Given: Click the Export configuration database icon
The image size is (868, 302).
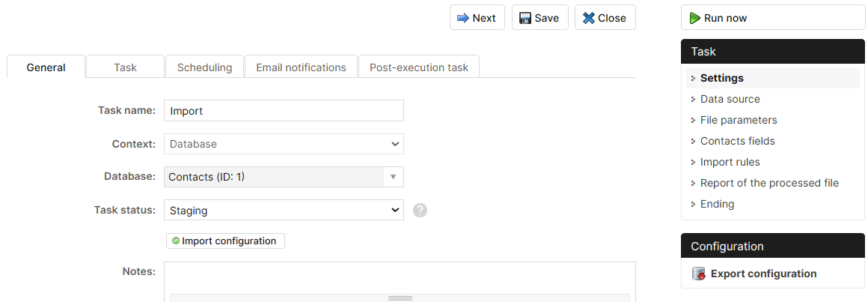Looking at the screenshot, I should point(699,274).
